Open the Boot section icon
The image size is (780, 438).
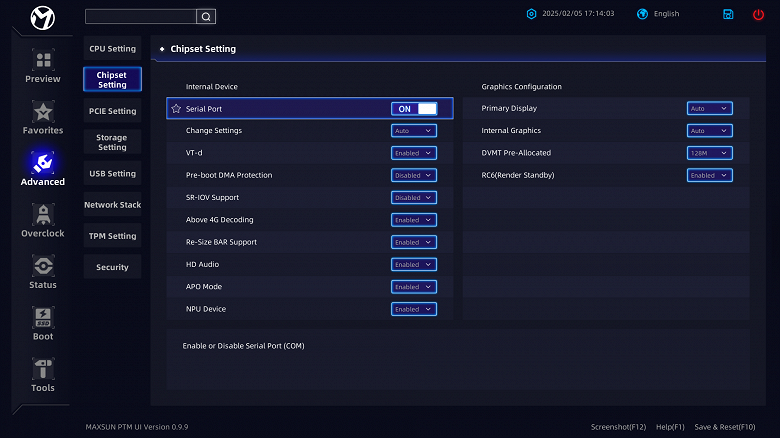tap(42, 317)
